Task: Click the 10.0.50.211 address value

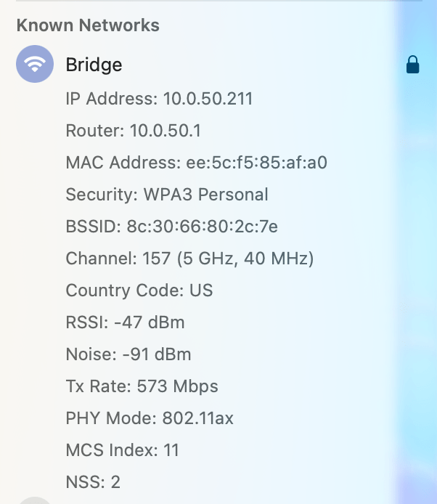Action: (208, 99)
